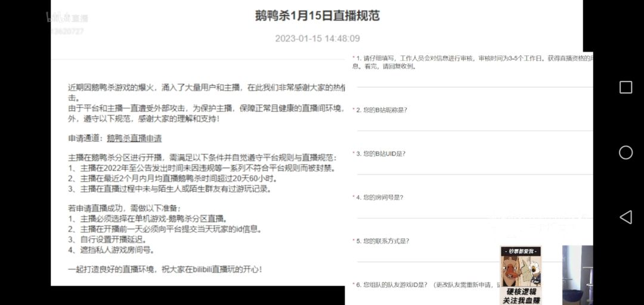Click the closing line 一起打造良好的直播环境
Image resolution: width=644 pixels, height=305 pixels.
click(x=165, y=270)
